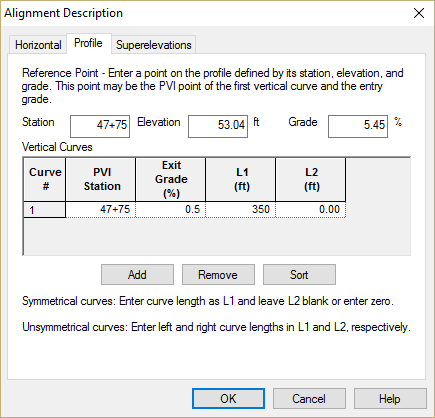Cancel the Alignment Description dialog
Screen dimensions: 435x418
point(309,398)
